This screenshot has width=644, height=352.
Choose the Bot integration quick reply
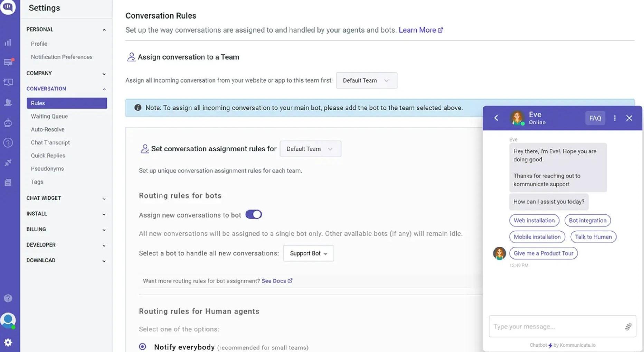[x=587, y=220]
